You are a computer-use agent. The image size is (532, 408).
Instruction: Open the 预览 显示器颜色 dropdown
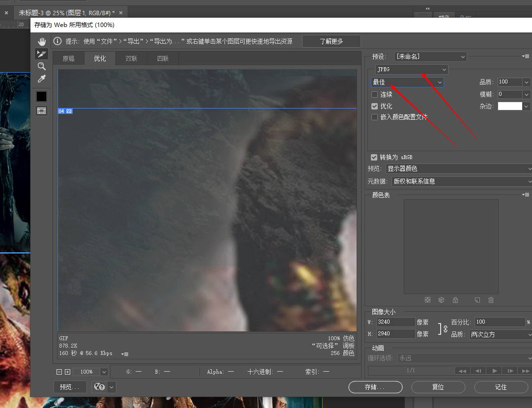click(x=459, y=168)
